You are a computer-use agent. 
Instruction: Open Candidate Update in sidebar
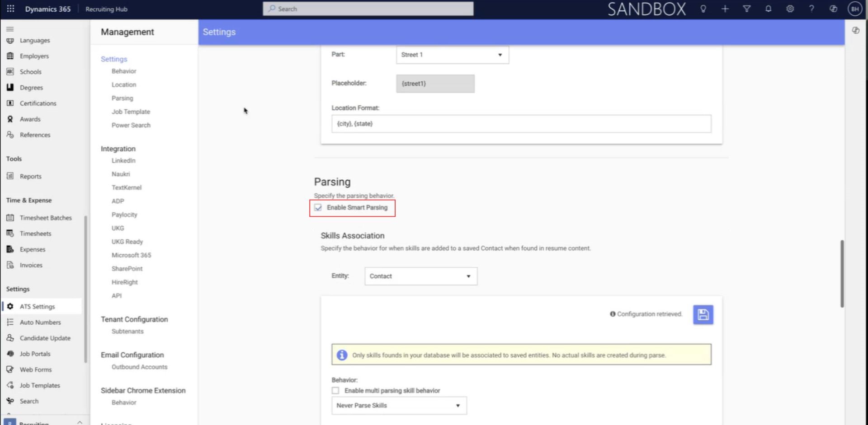[x=45, y=338]
